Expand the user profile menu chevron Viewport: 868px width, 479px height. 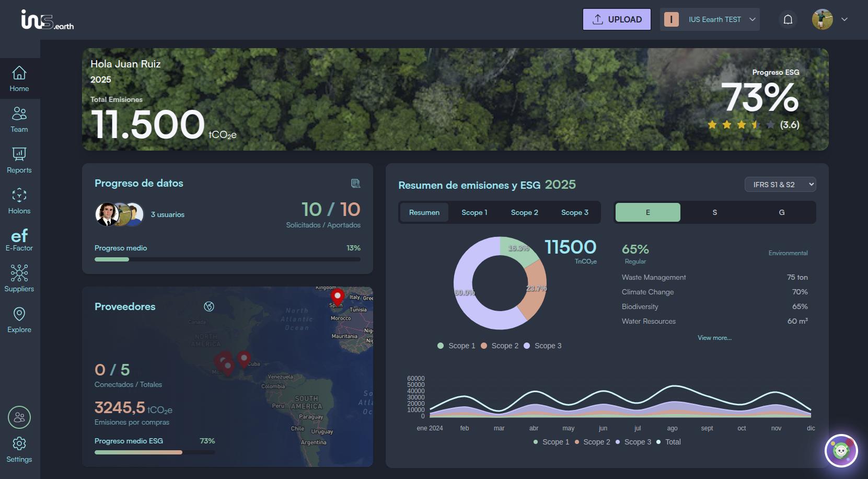coord(844,20)
